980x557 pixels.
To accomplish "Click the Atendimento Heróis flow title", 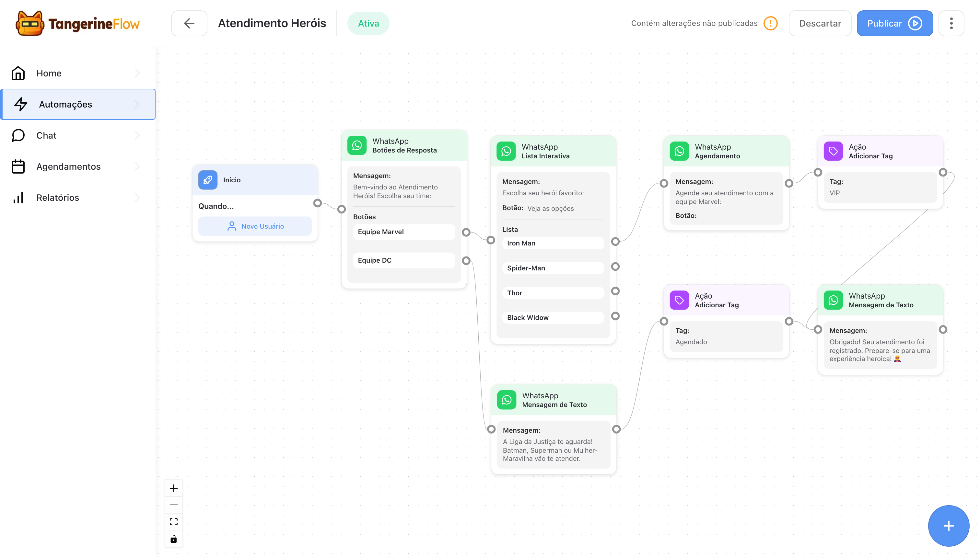I will pyautogui.click(x=272, y=23).
